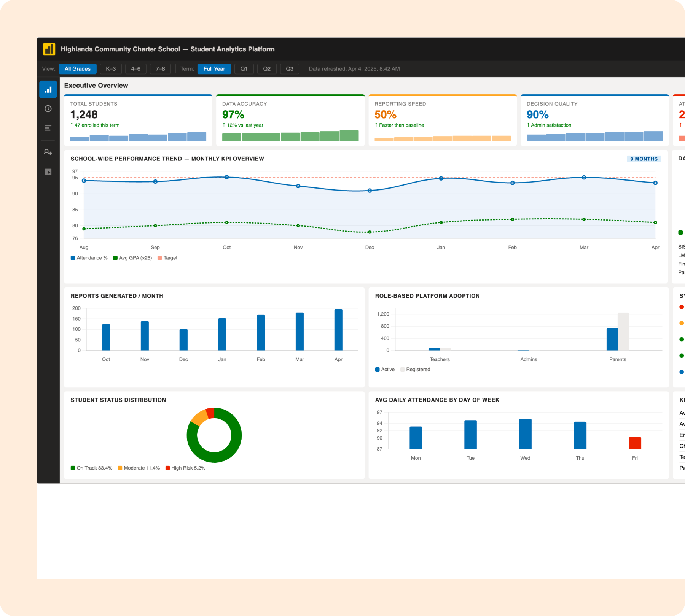Click the add-user icon in the sidebar
685x616 pixels.
[48, 152]
